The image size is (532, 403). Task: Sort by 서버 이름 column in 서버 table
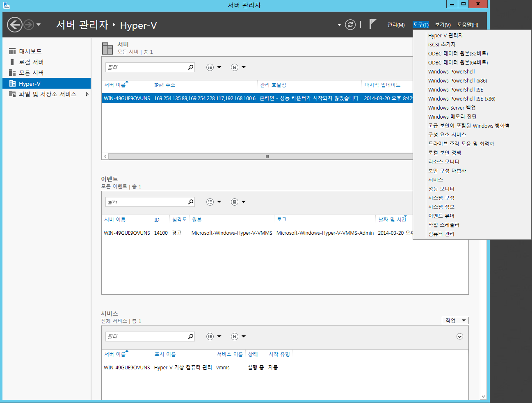(x=115, y=85)
